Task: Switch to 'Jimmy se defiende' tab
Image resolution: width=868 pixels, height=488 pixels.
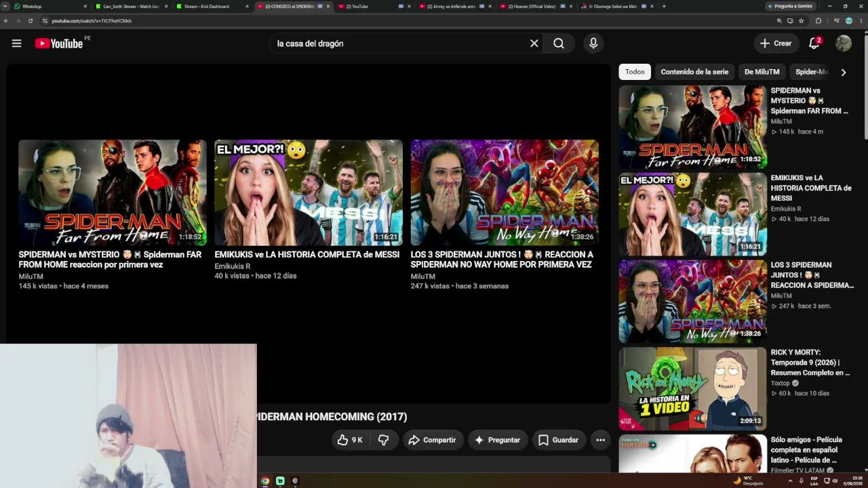Action: (454, 6)
